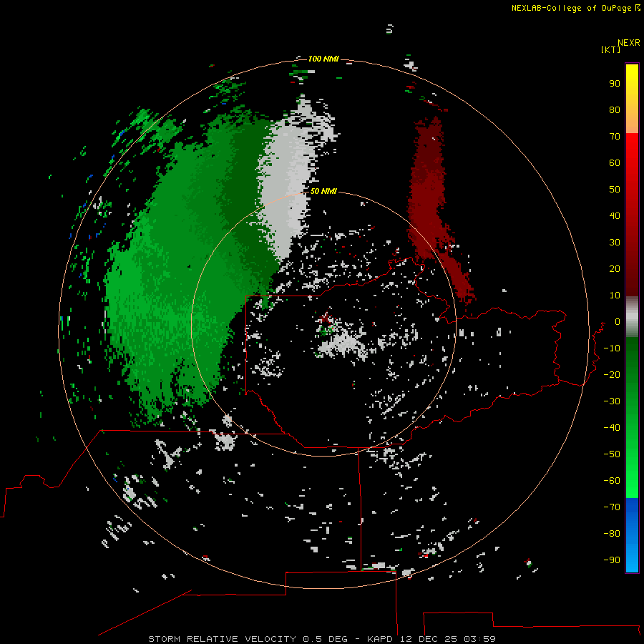The height and width of the screenshot is (644, 644).
Task: Click the positive 40 value on velocity scale
Action: 615,215
